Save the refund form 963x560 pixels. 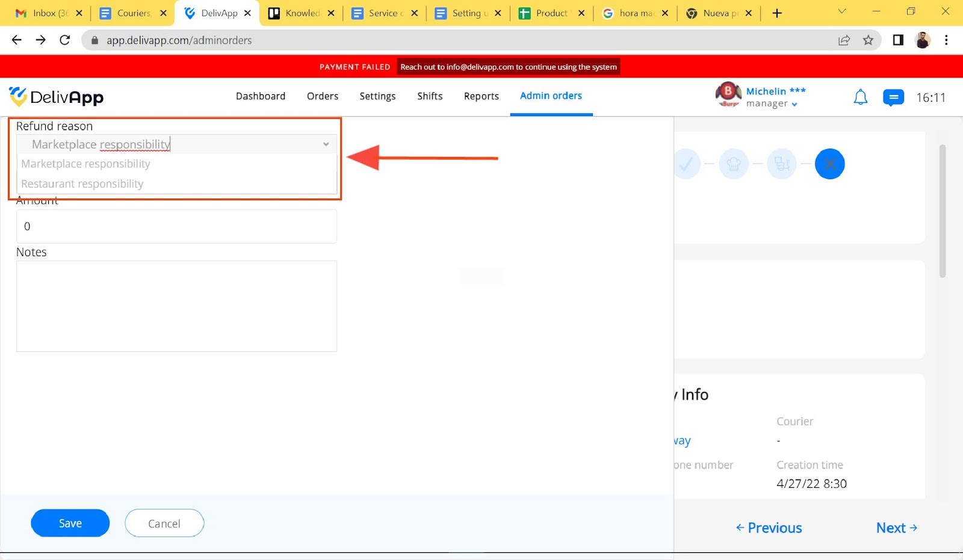[70, 523]
